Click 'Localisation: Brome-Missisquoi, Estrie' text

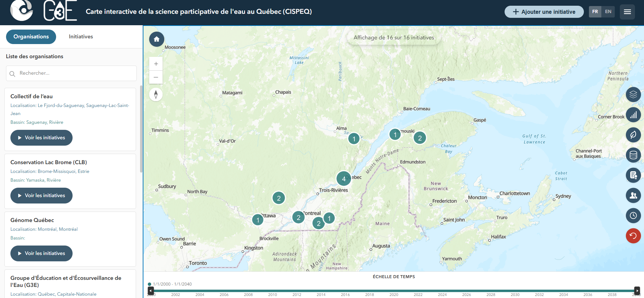pyautogui.click(x=50, y=172)
